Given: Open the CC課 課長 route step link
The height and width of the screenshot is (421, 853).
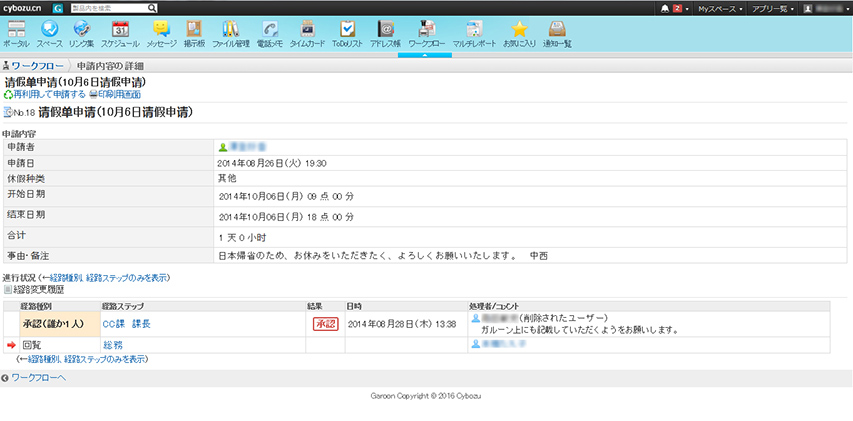Looking at the screenshot, I should point(126,324).
